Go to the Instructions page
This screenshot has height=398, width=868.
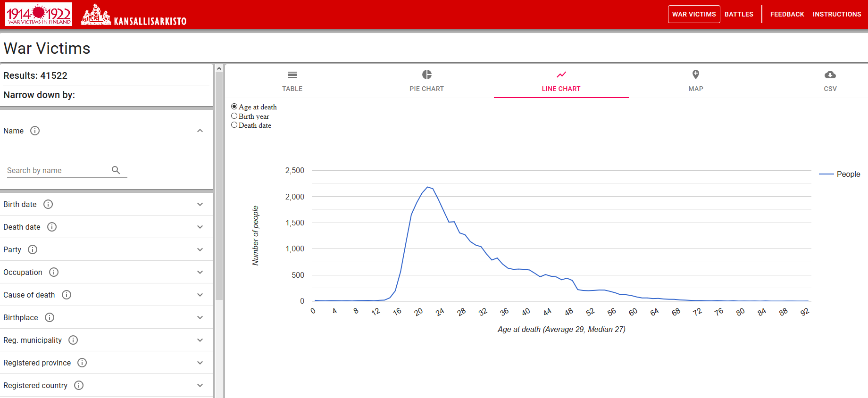pyautogui.click(x=836, y=14)
